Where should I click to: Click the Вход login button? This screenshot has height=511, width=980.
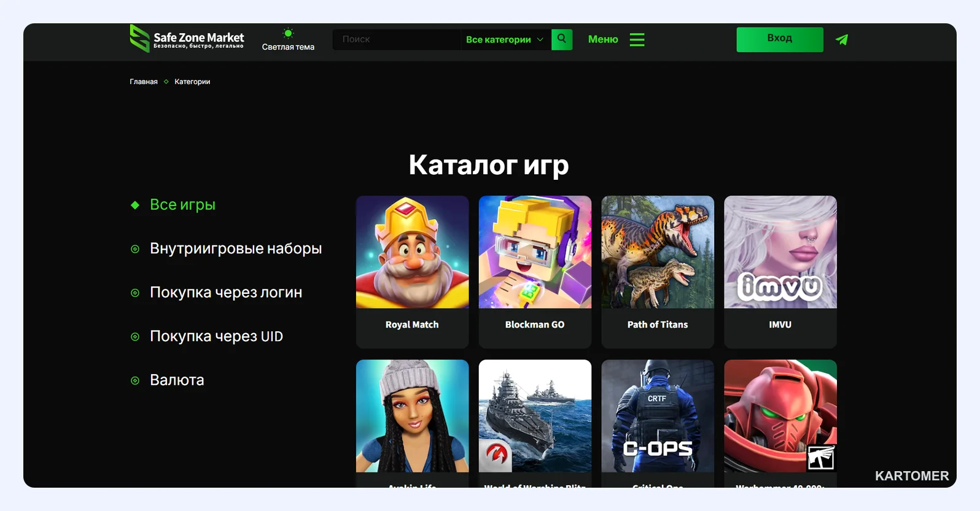(x=780, y=39)
